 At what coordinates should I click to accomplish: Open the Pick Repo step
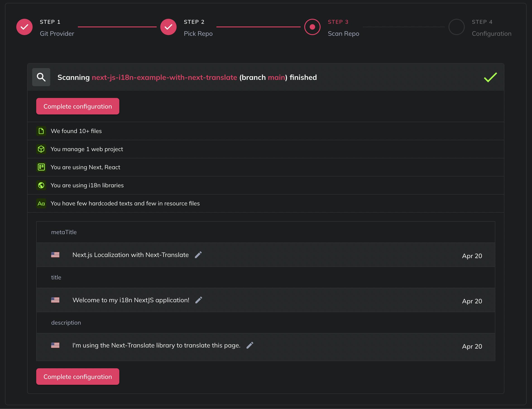pos(198,34)
